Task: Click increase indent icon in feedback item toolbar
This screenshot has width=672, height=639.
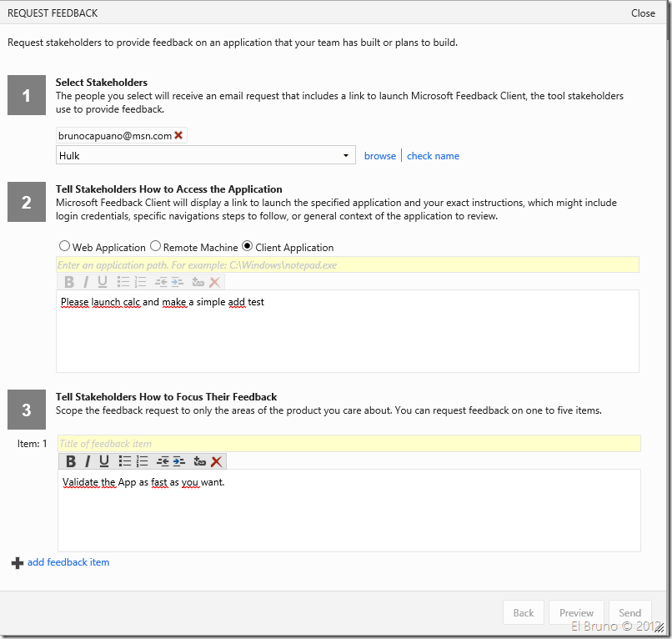Action: (179, 461)
